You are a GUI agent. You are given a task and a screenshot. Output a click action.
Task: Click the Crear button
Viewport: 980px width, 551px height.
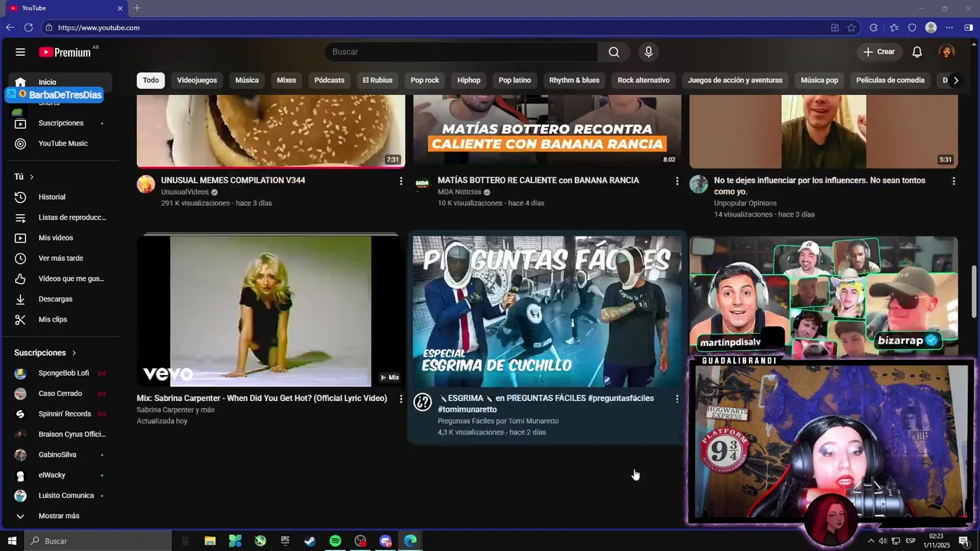879,52
